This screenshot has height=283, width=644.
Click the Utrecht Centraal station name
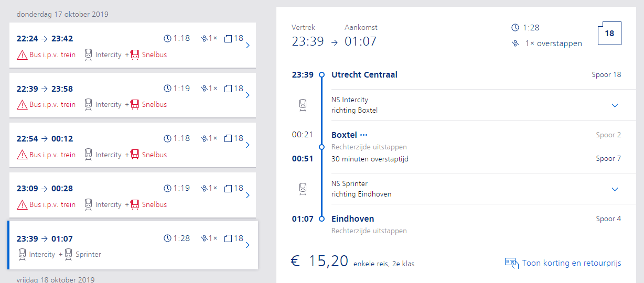[364, 75]
